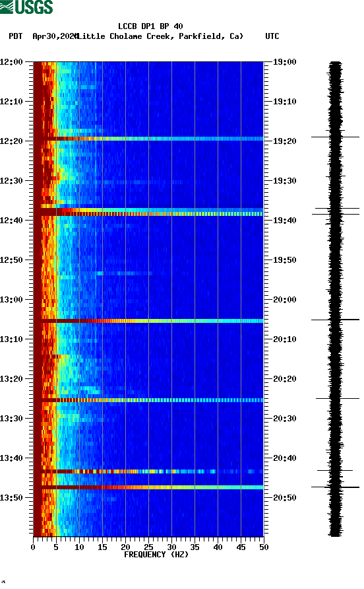This screenshot has height=589, width=364.
Task: Click the 19:40 UTC time label
Action: pyautogui.click(x=284, y=221)
